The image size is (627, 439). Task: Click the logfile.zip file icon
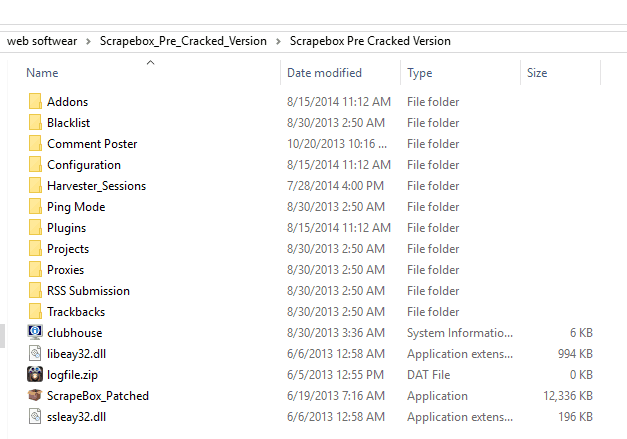(35, 374)
